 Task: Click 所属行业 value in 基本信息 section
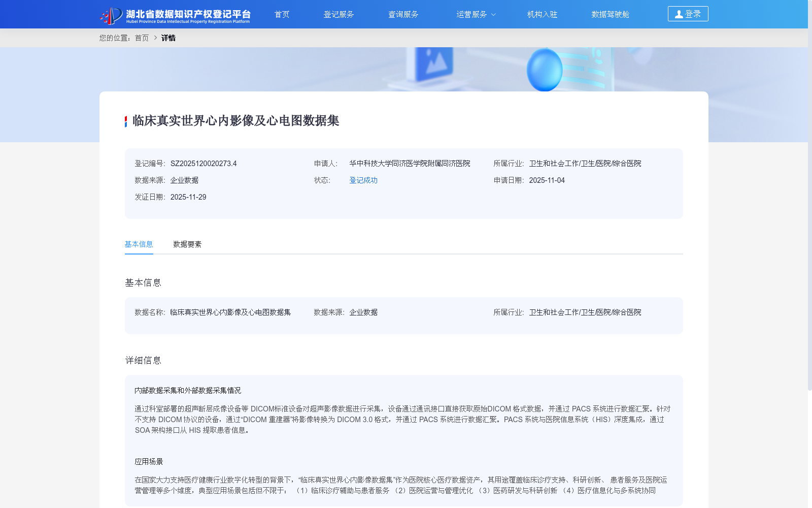(x=585, y=312)
